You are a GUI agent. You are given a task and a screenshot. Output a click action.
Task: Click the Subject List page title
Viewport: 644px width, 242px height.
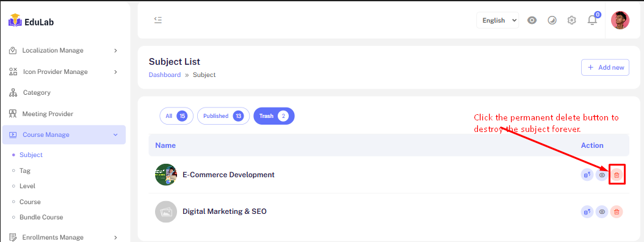(175, 62)
